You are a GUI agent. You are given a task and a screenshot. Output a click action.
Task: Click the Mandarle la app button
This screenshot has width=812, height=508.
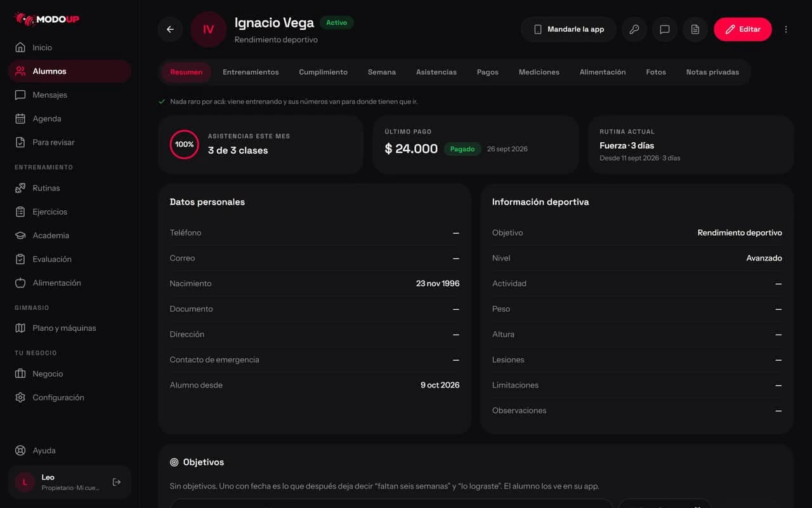[x=568, y=29]
